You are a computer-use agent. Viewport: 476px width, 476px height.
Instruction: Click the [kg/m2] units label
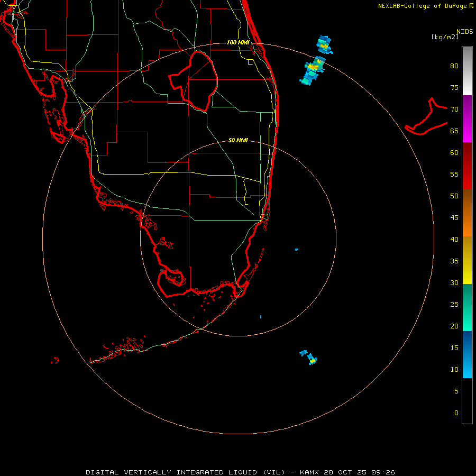pyautogui.click(x=445, y=37)
